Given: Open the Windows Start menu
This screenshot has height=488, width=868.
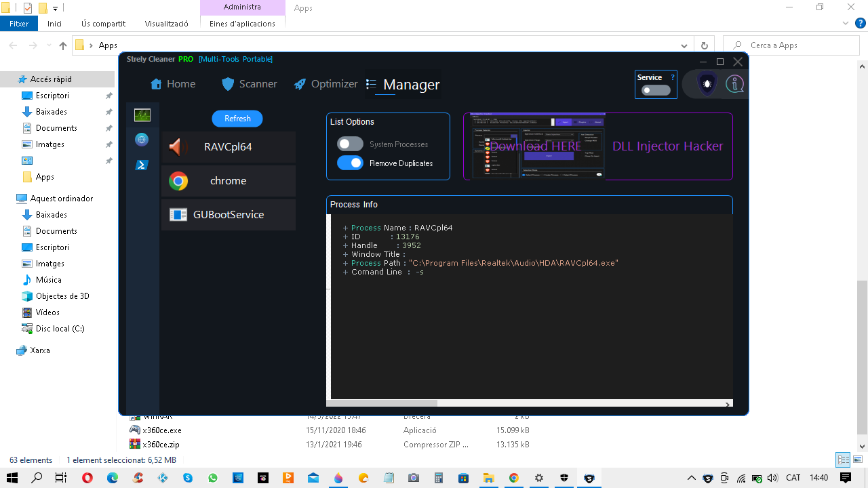Looking at the screenshot, I should [12, 478].
